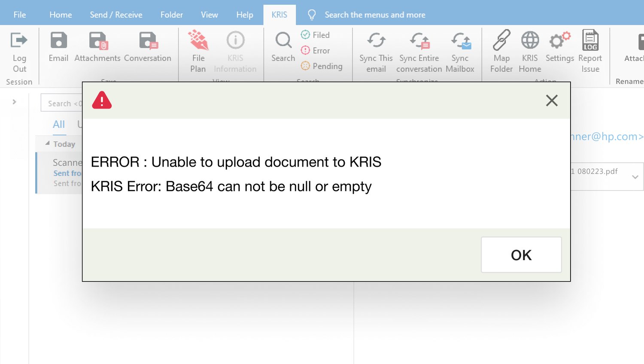Click the Attachments save icon
The image size is (644, 364).
[x=98, y=40]
